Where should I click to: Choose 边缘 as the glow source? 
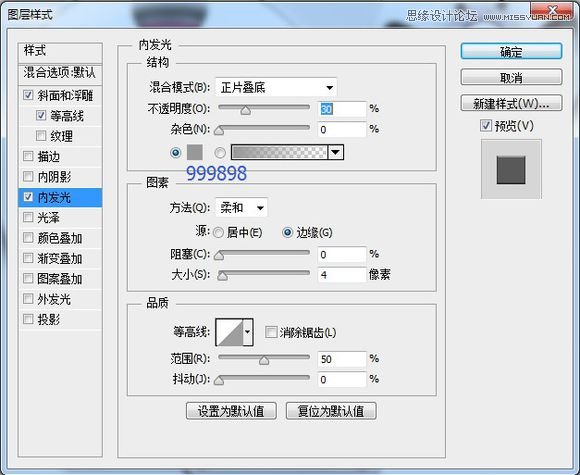pos(287,232)
